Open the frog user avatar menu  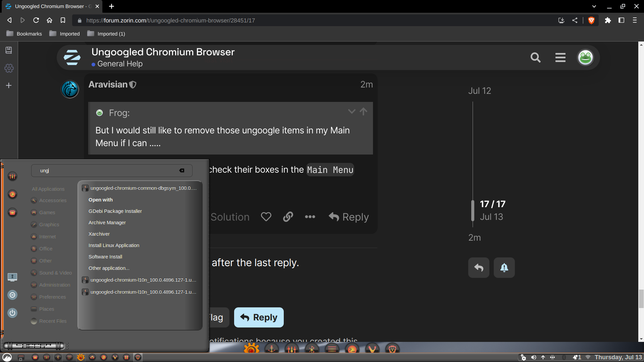pos(585,58)
